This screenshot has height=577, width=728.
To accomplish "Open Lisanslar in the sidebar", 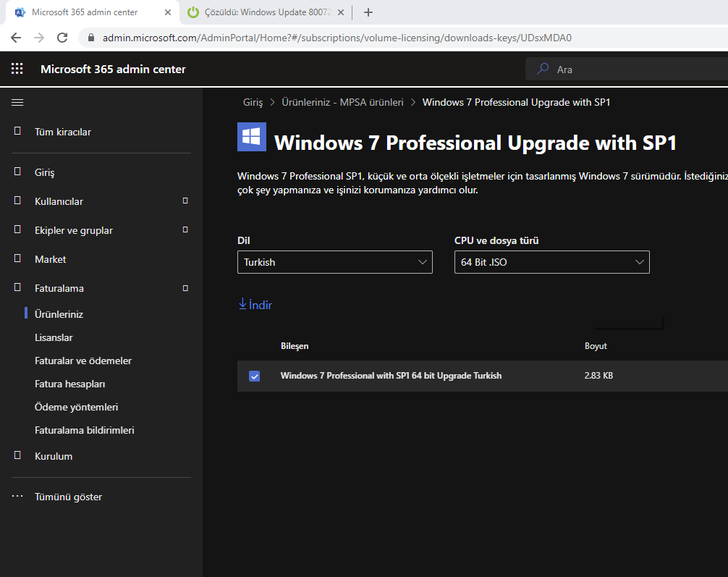I will pos(54,337).
